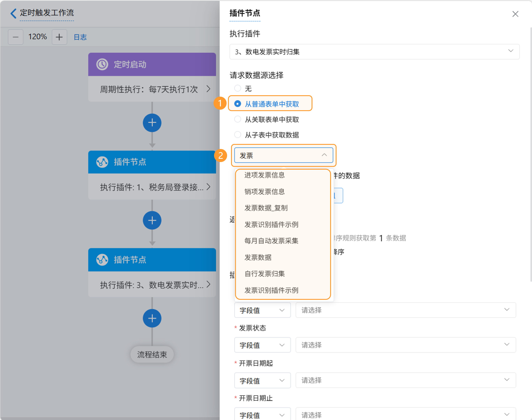Zoom in with the plus button

[x=59, y=37]
